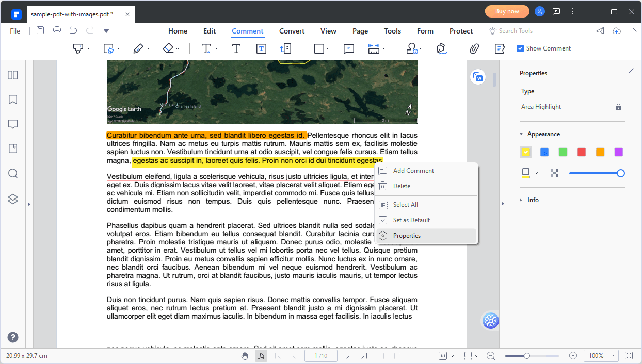Click the zoom in plus icon
Viewport: 642px width, 364px height.
[573, 356]
